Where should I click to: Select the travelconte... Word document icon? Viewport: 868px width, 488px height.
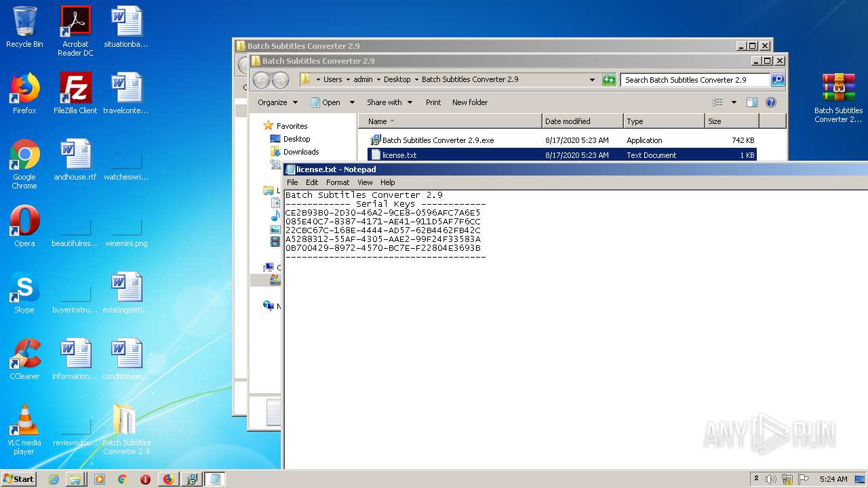point(126,94)
